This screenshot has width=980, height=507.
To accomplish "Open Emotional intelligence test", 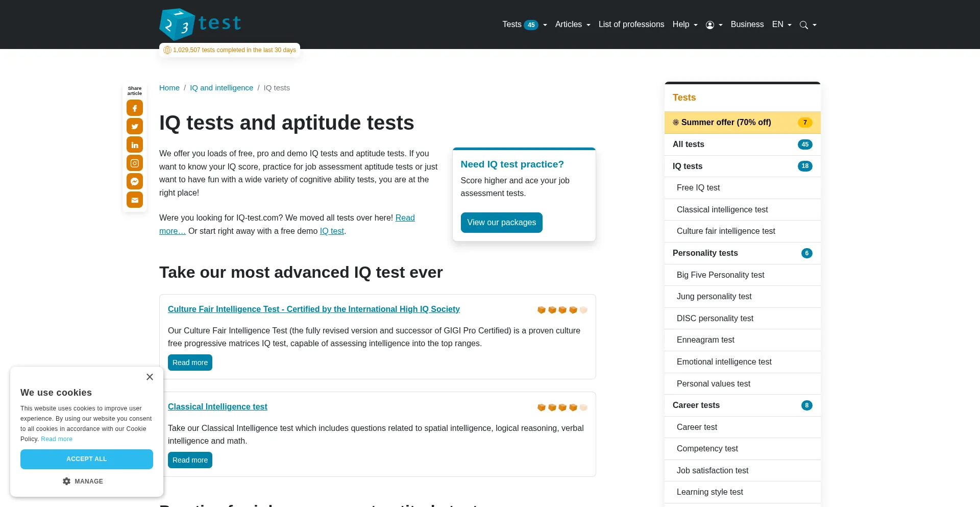I will [x=743, y=362].
